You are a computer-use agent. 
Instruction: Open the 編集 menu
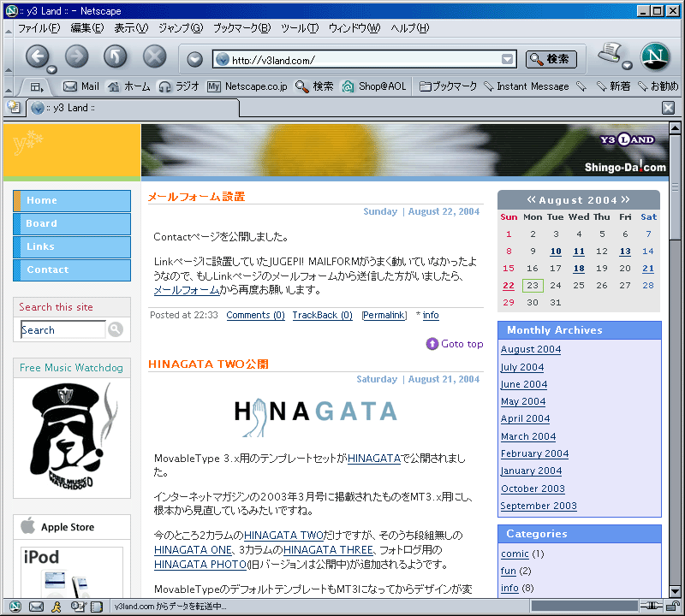coord(87,28)
